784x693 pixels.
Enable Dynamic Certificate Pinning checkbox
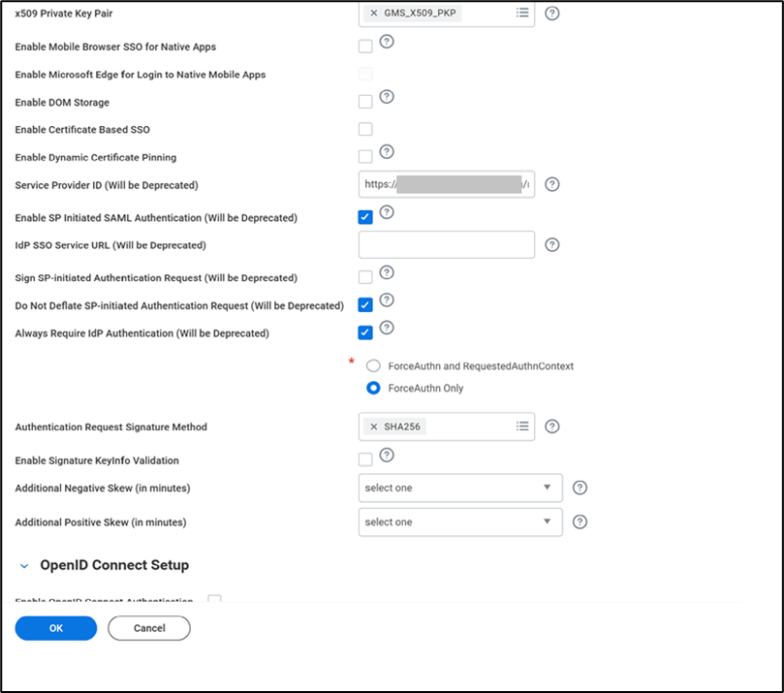(365, 157)
